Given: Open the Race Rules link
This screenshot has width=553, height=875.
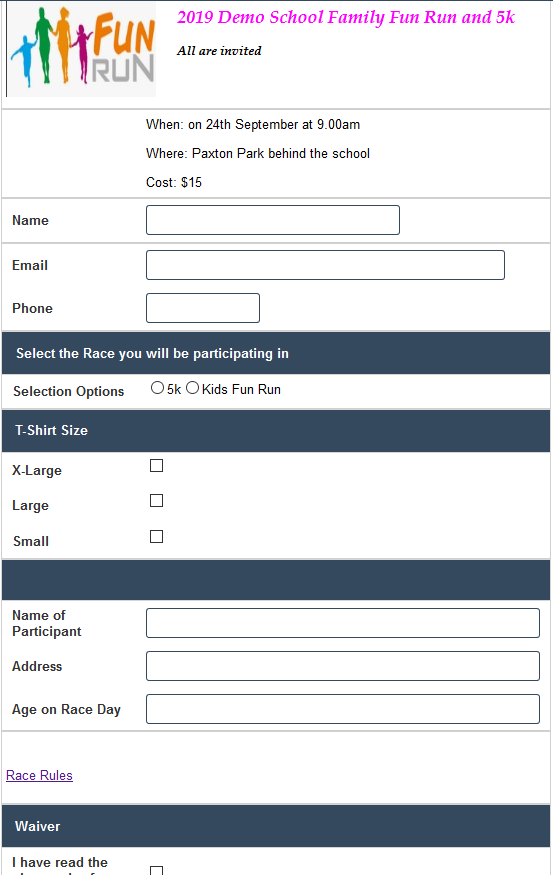Looking at the screenshot, I should 39,775.
